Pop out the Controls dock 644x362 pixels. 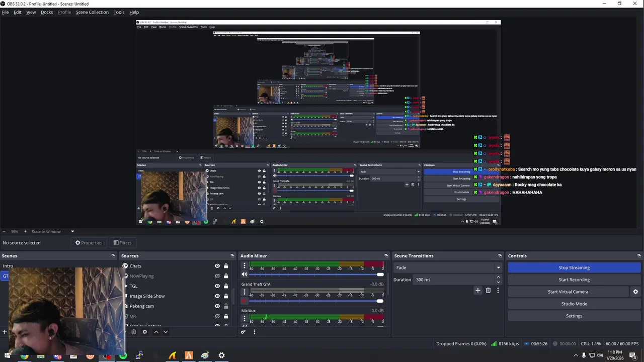pyautogui.click(x=639, y=256)
